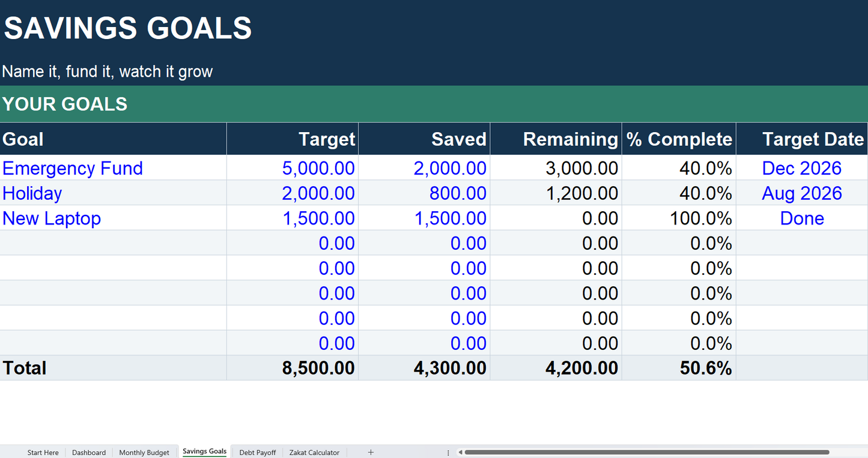Image resolution: width=868 pixels, height=458 pixels.
Task: Select Holiday remaining 1,200.00 cell
Action: pyautogui.click(x=556, y=193)
